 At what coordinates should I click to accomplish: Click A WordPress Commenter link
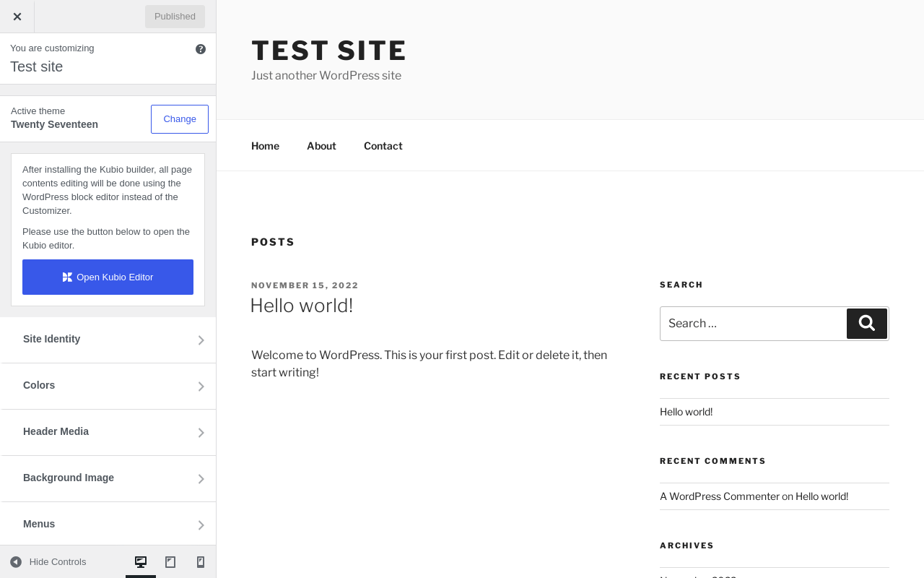click(x=720, y=496)
